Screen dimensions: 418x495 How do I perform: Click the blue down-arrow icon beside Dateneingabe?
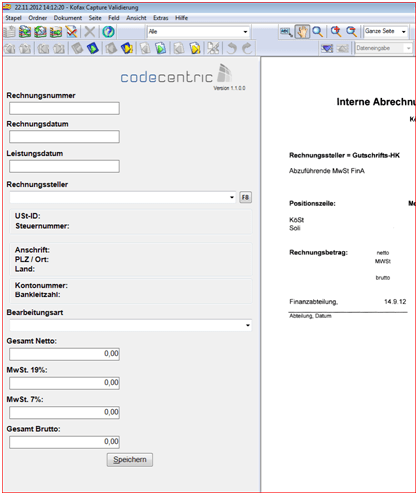coord(327,48)
